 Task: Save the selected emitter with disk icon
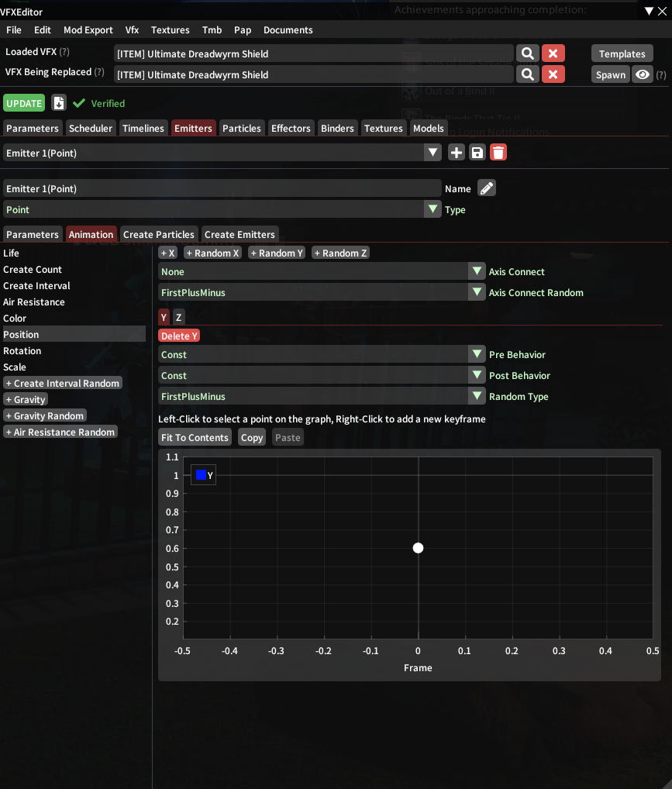point(477,153)
